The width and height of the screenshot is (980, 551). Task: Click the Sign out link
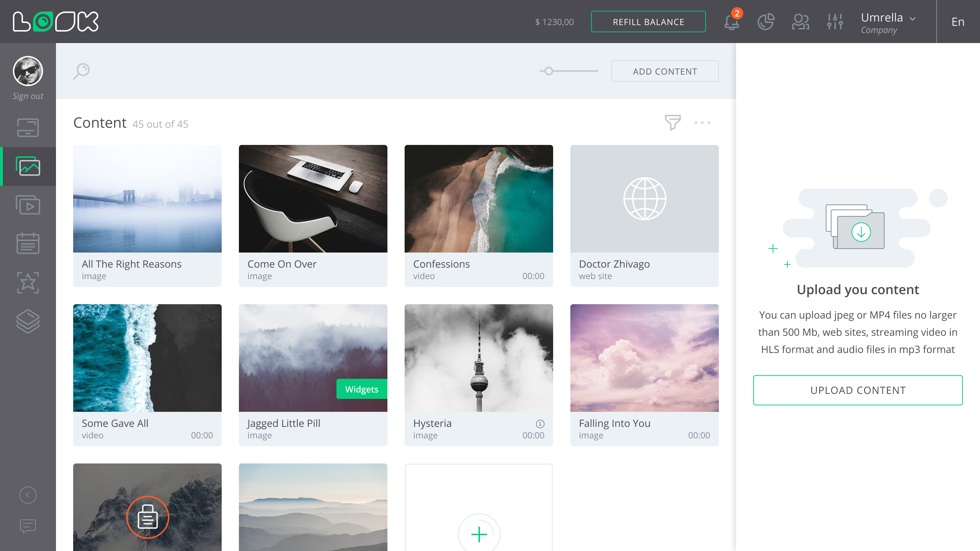pyautogui.click(x=28, y=96)
